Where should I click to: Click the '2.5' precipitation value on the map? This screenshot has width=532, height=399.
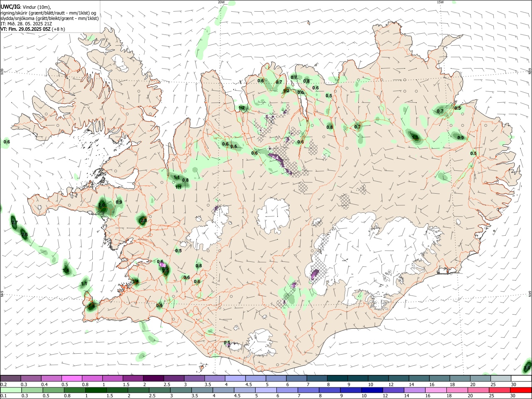(165, 271)
